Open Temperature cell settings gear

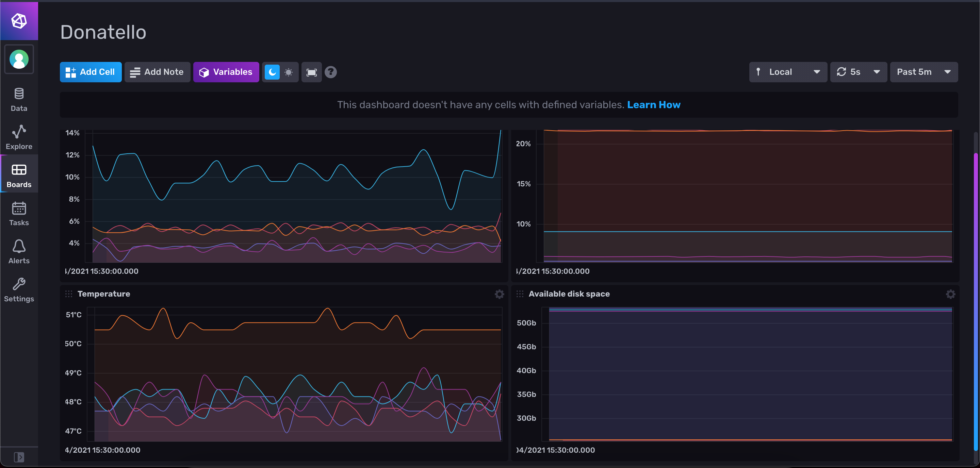pyautogui.click(x=499, y=294)
